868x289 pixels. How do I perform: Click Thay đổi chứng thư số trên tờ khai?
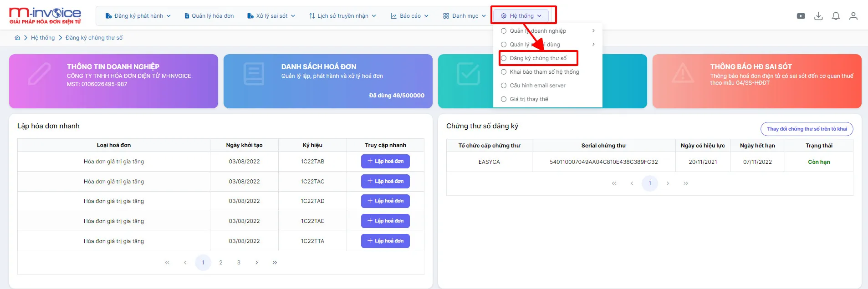point(807,129)
